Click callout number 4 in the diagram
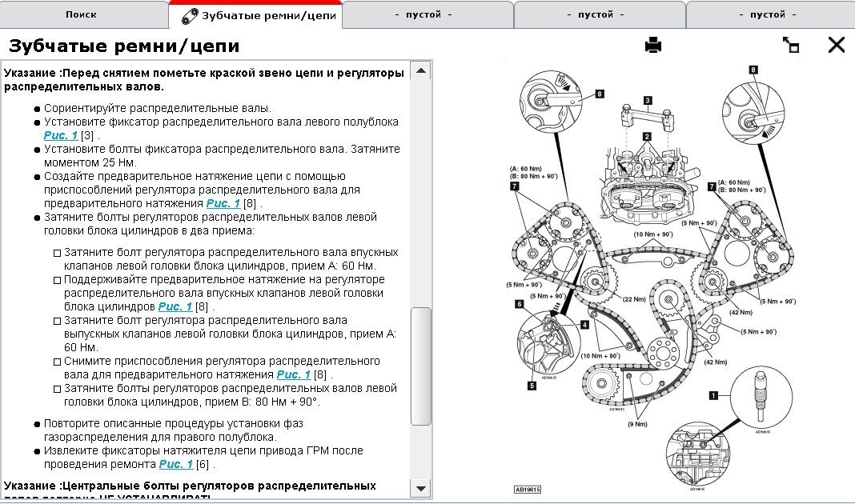Image resolution: width=855 pixels, height=504 pixels. [x=584, y=325]
